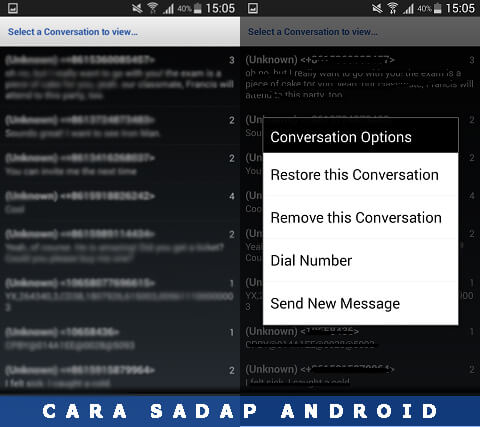
Task: Open left phone conversation 'Sounds great! I want to see Iron Man'
Action: pyautogui.click(x=120, y=126)
